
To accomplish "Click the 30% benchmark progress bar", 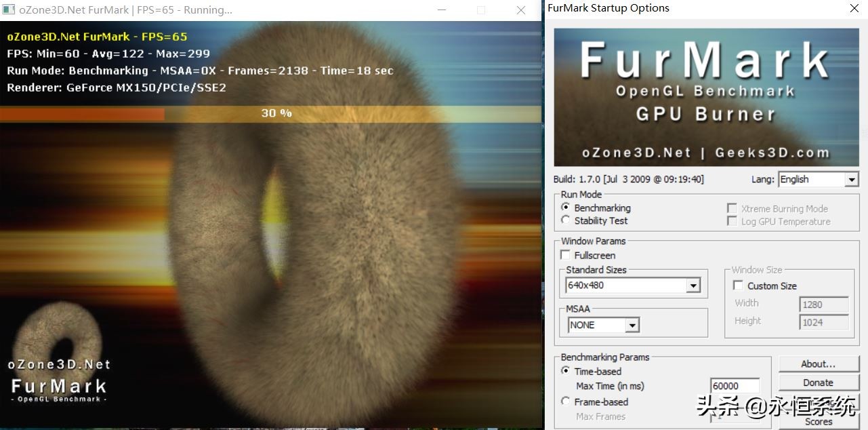I will coord(271,113).
